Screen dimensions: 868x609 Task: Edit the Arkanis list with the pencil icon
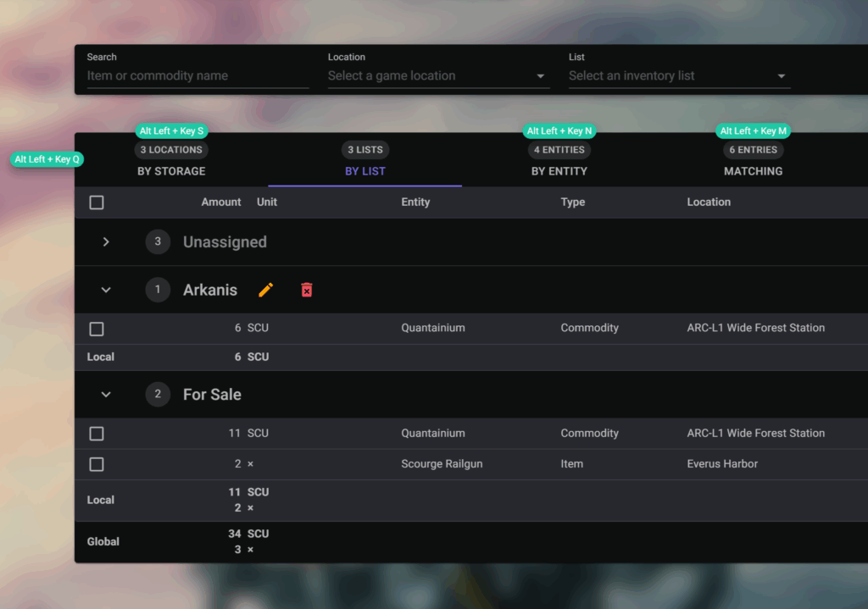pyautogui.click(x=265, y=290)
